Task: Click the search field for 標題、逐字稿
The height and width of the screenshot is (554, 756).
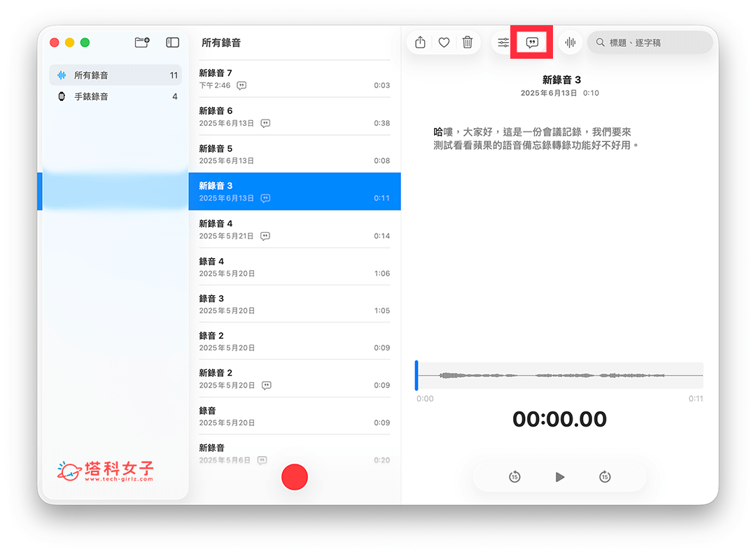Action: (650, 43)
